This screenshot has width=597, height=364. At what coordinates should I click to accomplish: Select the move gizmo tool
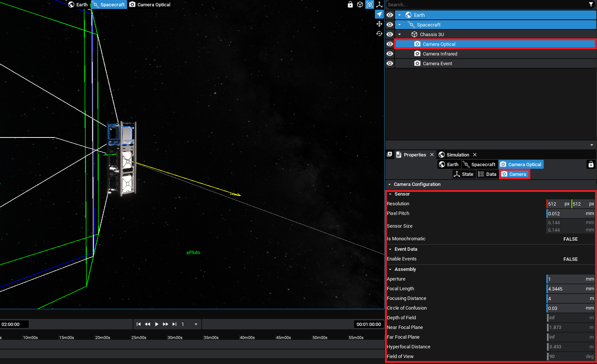[379, 24]
